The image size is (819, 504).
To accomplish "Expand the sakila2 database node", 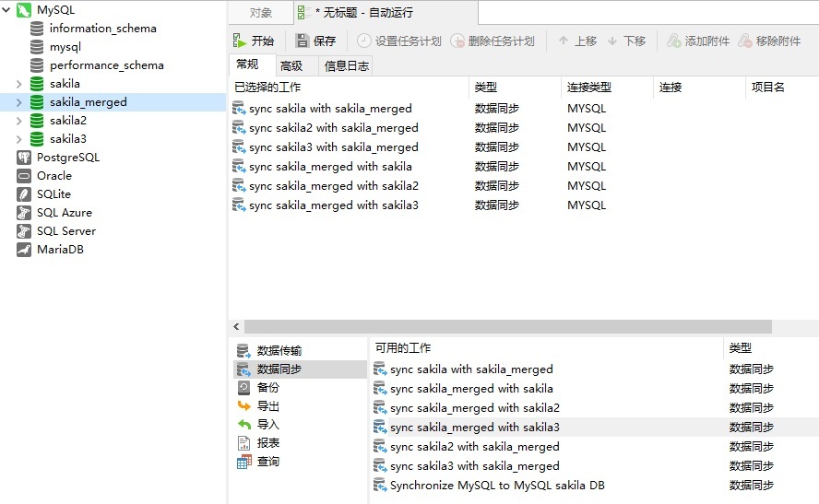I will point(18,121).
